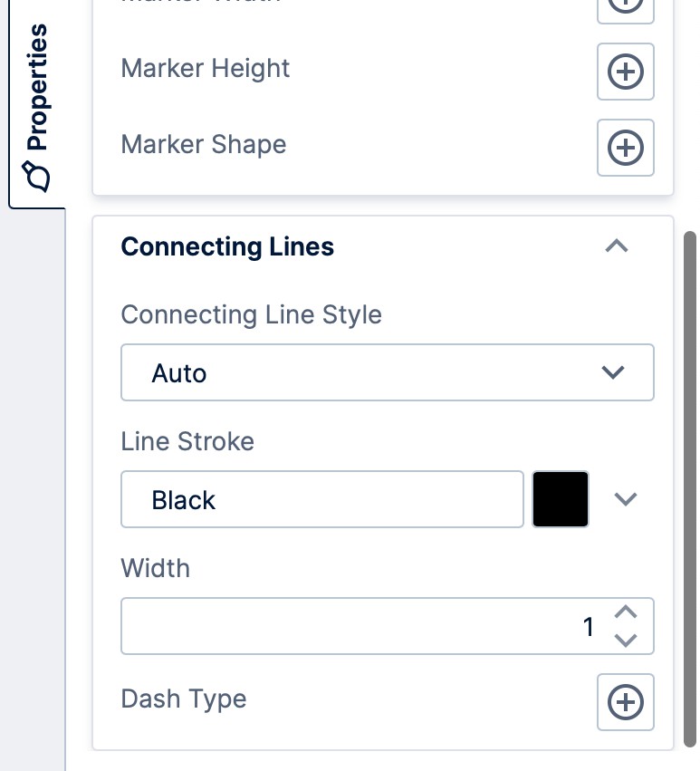Add a Dash Type setting
Viewport: 700px width, 771px height.
pos(625,702)
